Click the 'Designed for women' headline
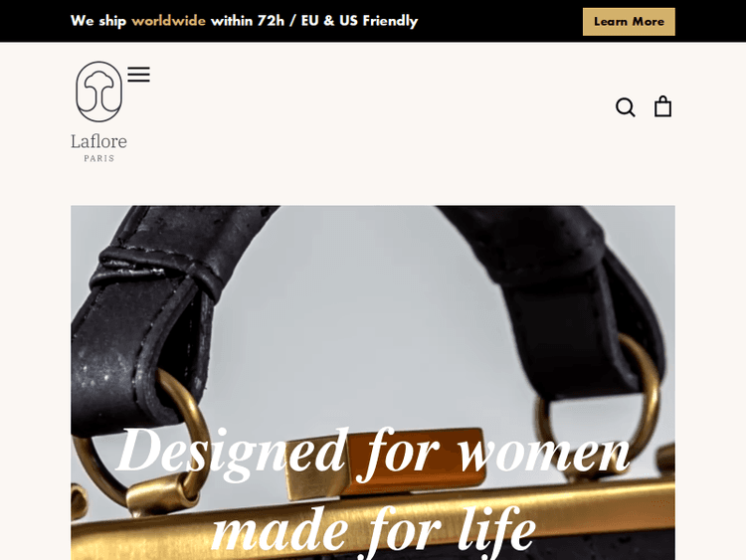This screenshot has width=746, height=560. point(373,453)
